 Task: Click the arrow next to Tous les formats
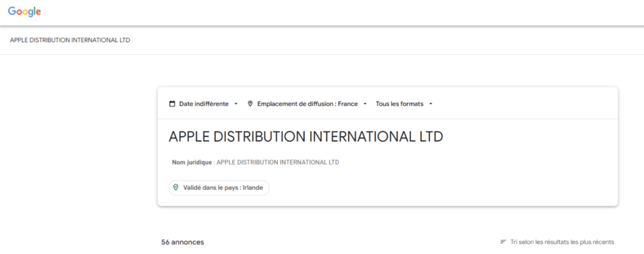pos(430,104)
